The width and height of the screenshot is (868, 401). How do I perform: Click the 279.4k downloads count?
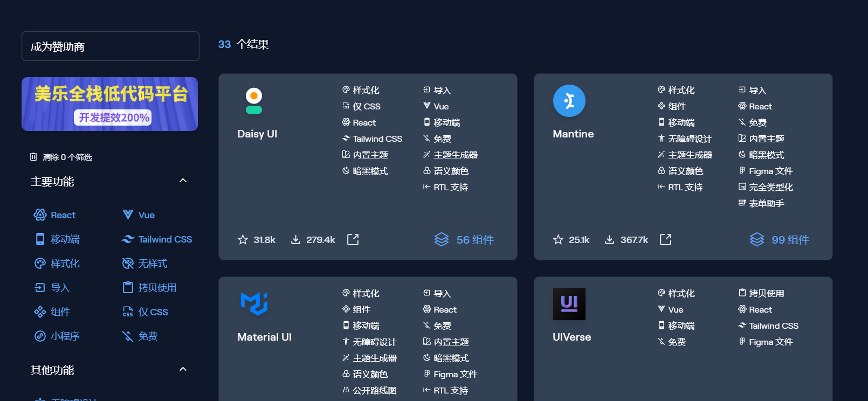(x=321, y=240)
